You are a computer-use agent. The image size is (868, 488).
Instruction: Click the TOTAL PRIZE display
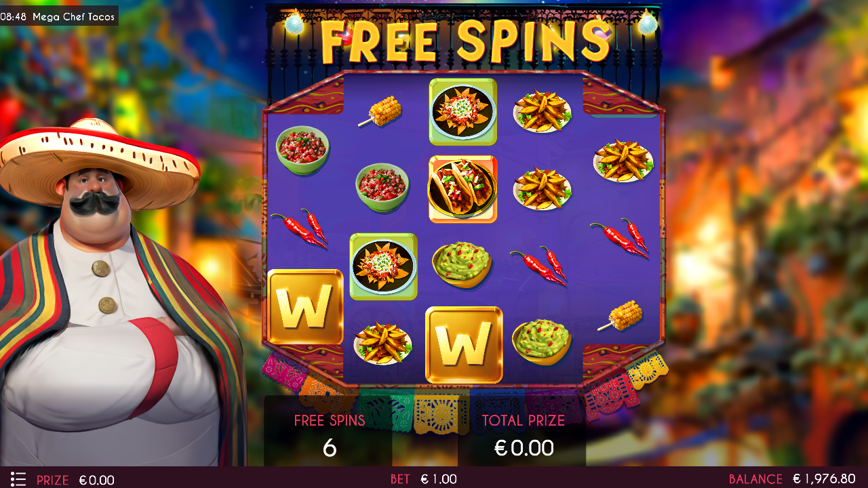click(x=524, y=434)
